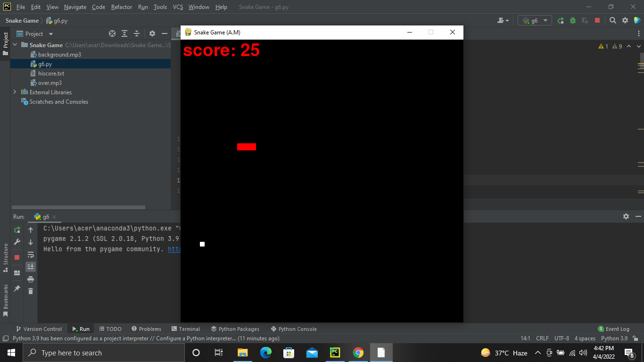This screenshot has height=362, width=644.
Task: Collapse the Snake Game project folder
Action: [15, 45]
